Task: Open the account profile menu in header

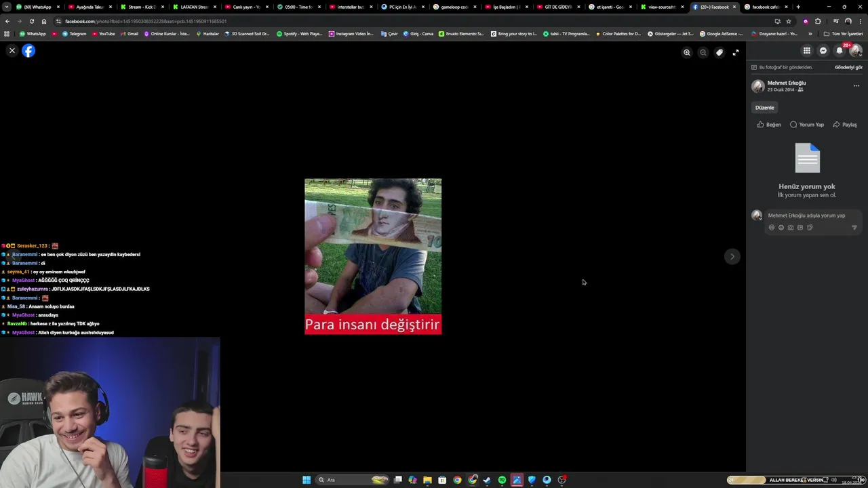Action: point(856,51)
